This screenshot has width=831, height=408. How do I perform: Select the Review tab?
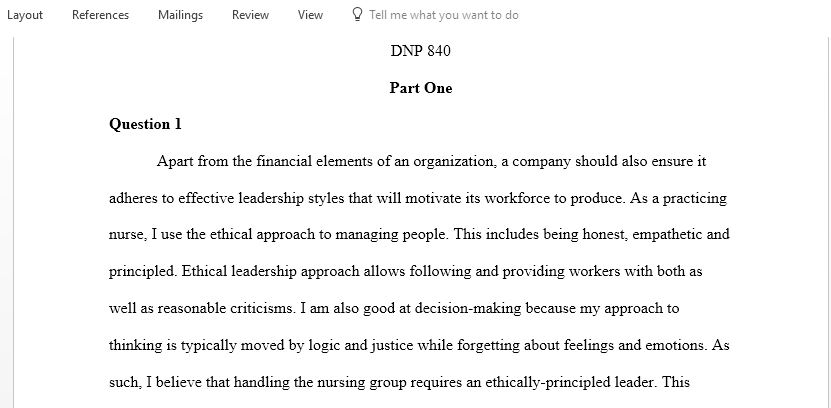[250, 15]
